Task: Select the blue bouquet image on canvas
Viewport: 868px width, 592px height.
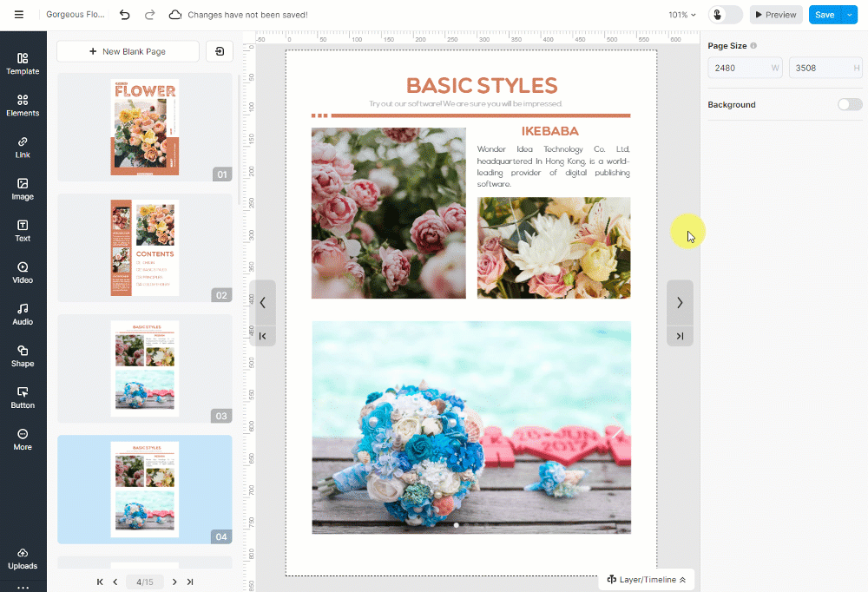Action: [471, 428]
